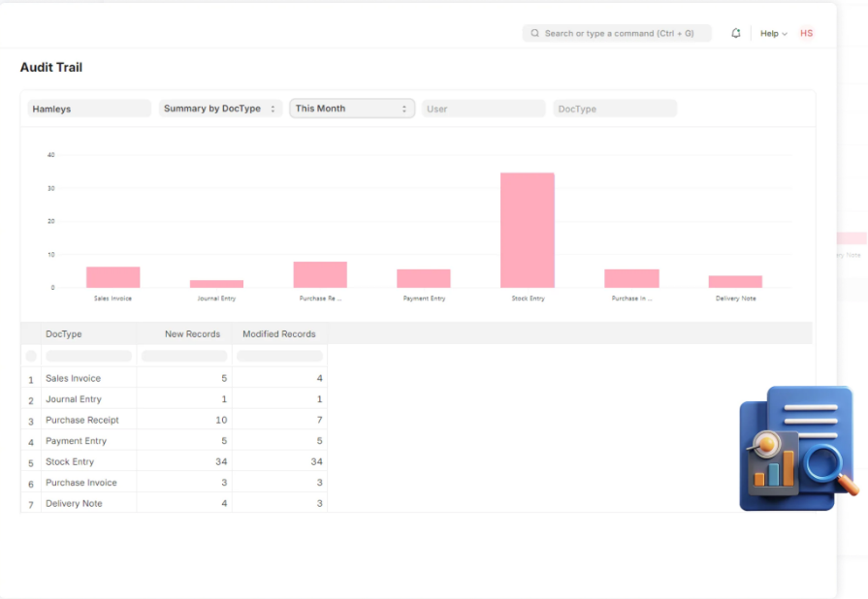This screenshot has height=599, width=868.
Task: Click the DocType column filter box
Action: click(88, 356)
